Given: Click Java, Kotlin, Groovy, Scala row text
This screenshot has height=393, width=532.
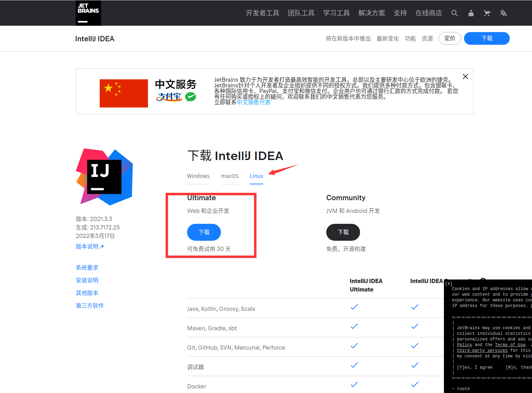Looking at the screenshot, I should pos(221,309).
